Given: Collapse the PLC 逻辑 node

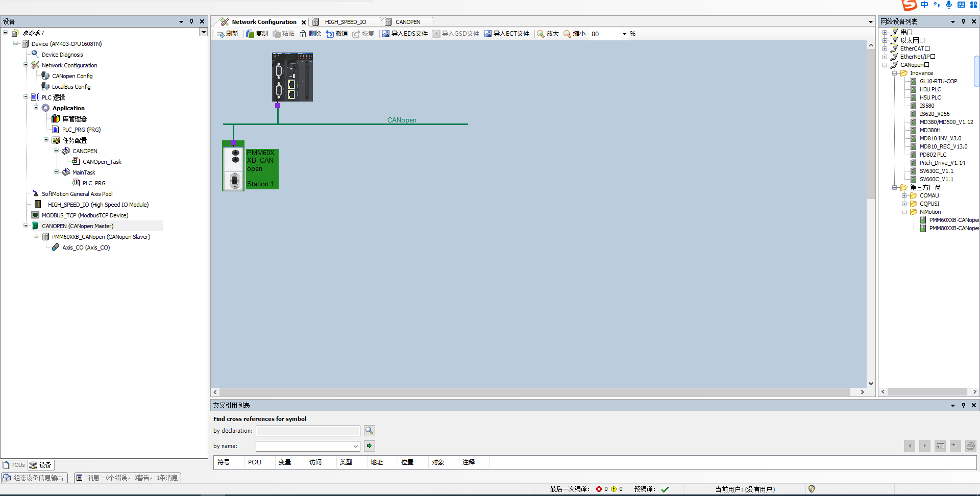Looking at the screenshot, I should click(26, 97).
